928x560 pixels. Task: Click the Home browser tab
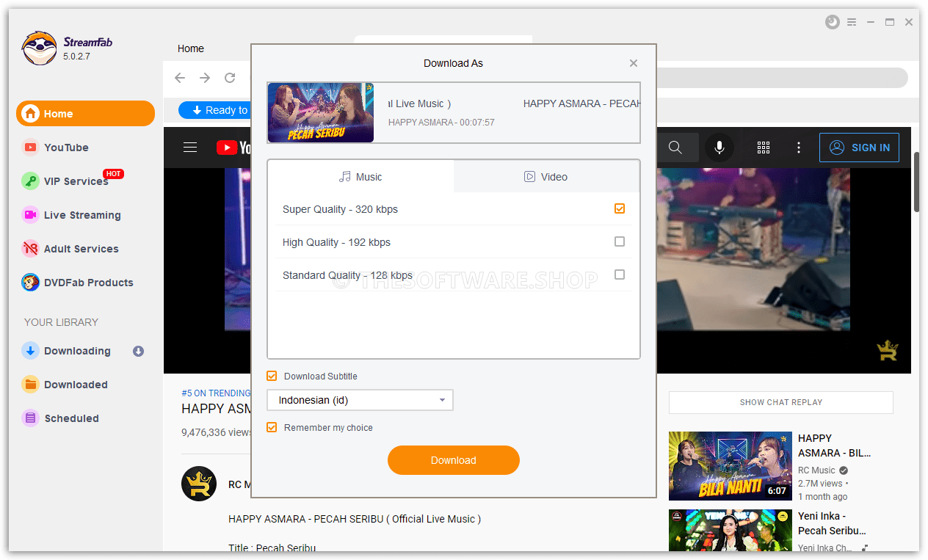[x=191, y=48]
